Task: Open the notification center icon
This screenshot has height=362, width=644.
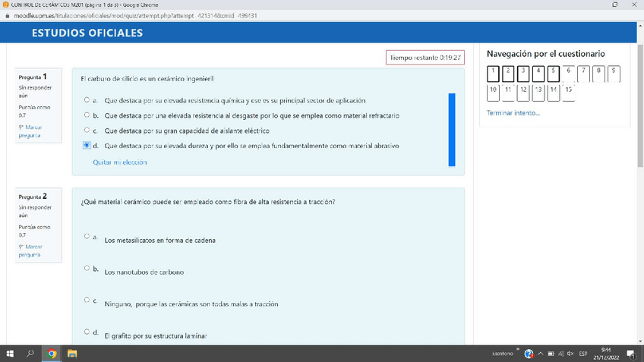Action: 630,354
